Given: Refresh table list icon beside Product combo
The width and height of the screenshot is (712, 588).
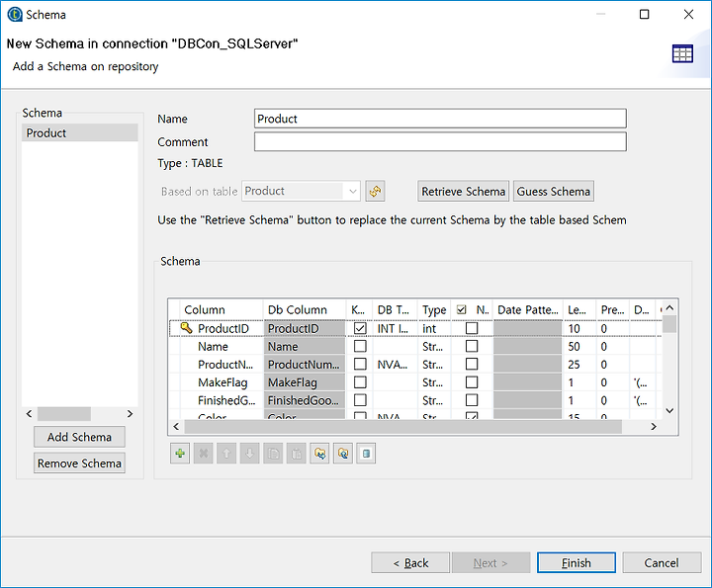Looking at the screenshot, I should click(375, 191).
